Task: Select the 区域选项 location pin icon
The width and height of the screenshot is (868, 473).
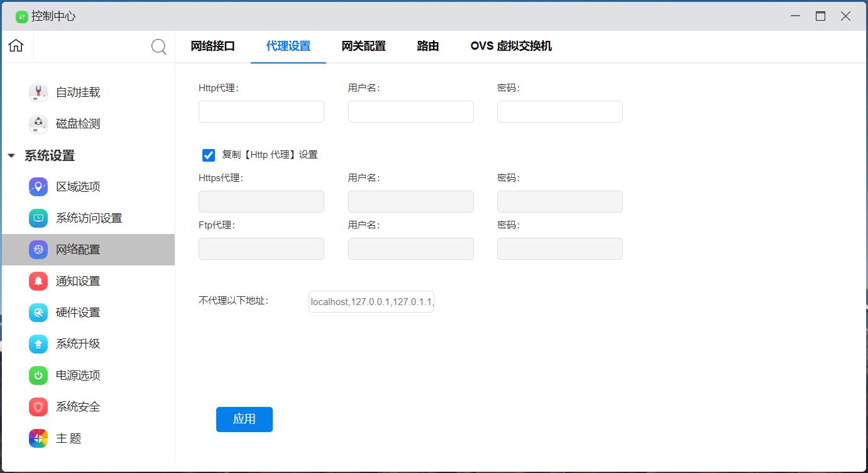Action: pyautogui.click(x=38, y=187)
